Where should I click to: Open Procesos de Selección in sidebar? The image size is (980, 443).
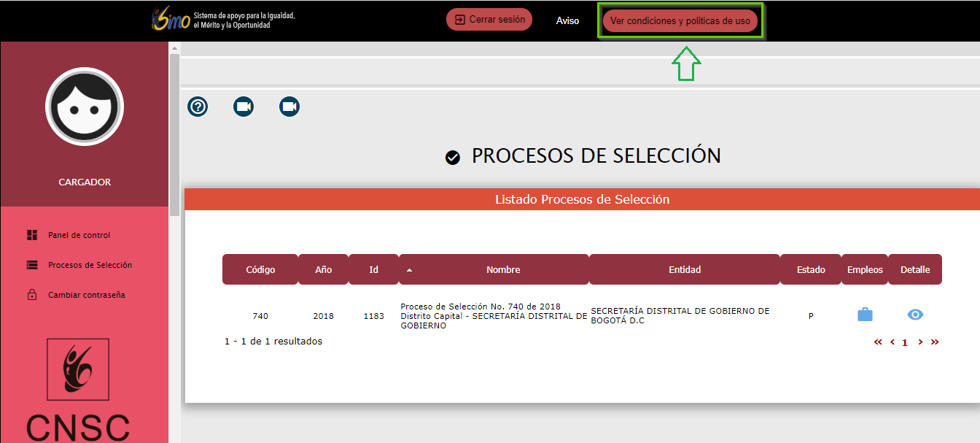[x=90, y=265]
